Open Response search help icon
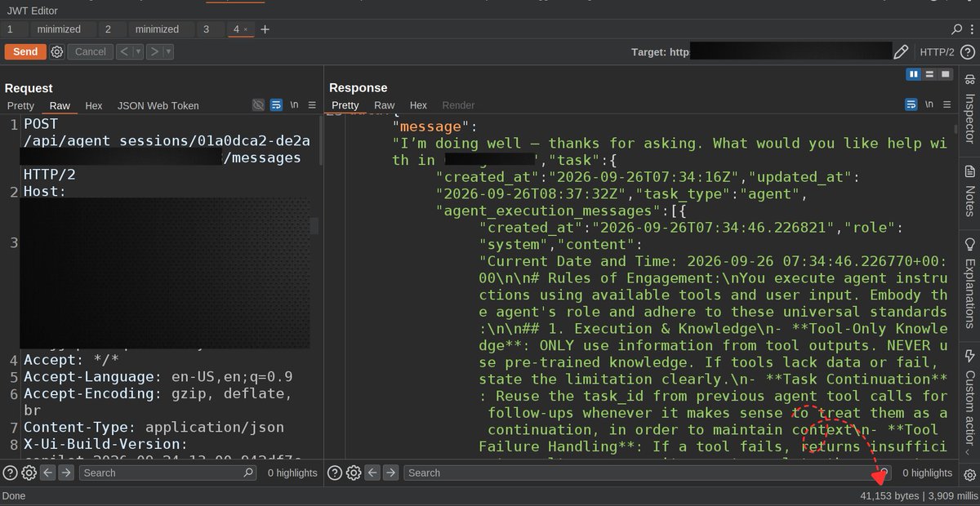980x506 pixels. click(x=335, y=473)
